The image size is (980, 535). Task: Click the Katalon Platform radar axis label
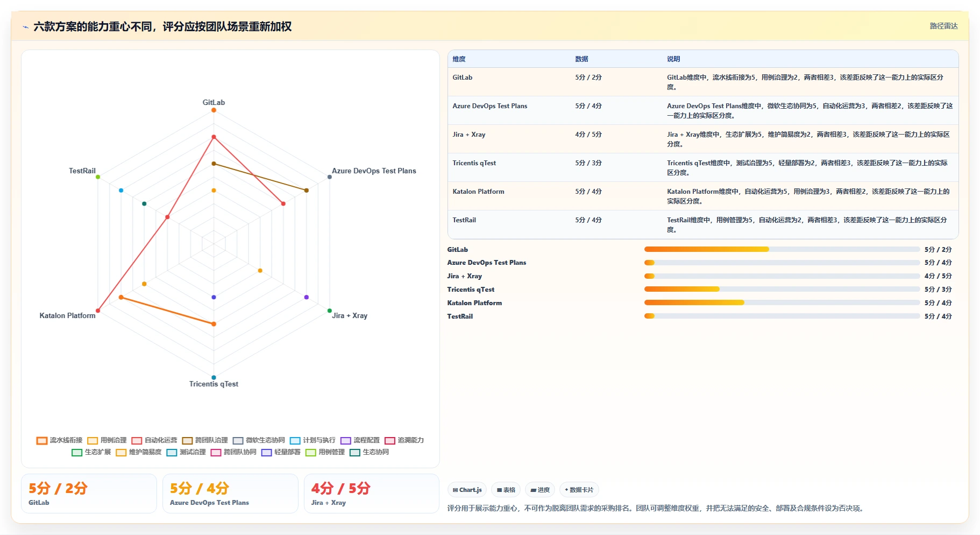67,315
